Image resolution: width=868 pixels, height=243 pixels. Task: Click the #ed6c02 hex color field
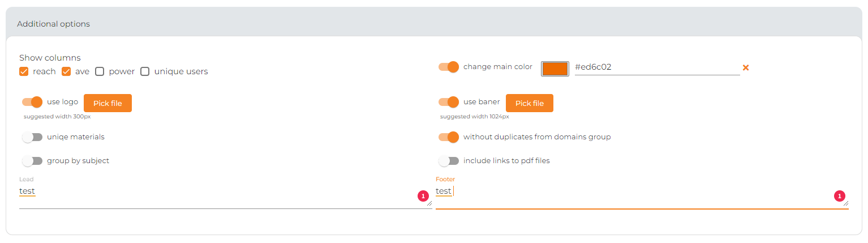point(657,67)
